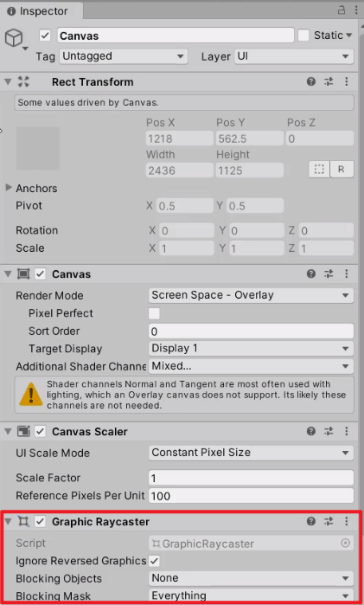The height and width of the screenshot is (605, 364).
Task: Click the Pos Z field
Action: tap(320, 138)
